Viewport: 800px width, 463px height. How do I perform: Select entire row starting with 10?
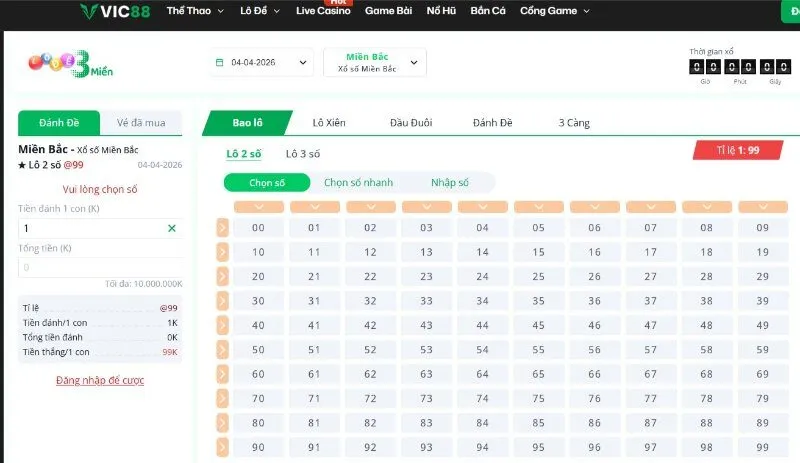pos(222,252)
